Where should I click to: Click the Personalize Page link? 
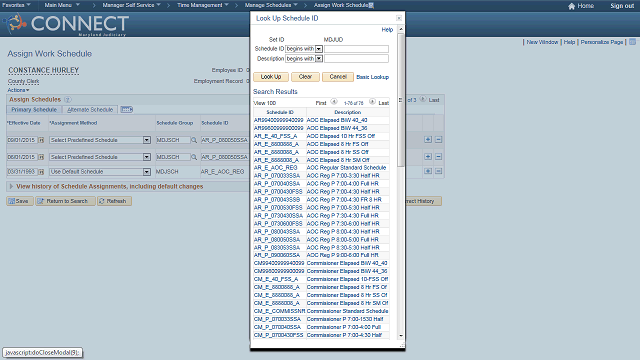pyautogui.click(x=602, y=42)
